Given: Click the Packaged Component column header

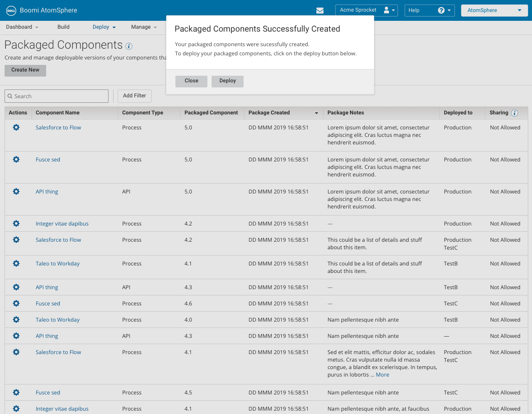Looking at the screenshot, I should 211,113.
